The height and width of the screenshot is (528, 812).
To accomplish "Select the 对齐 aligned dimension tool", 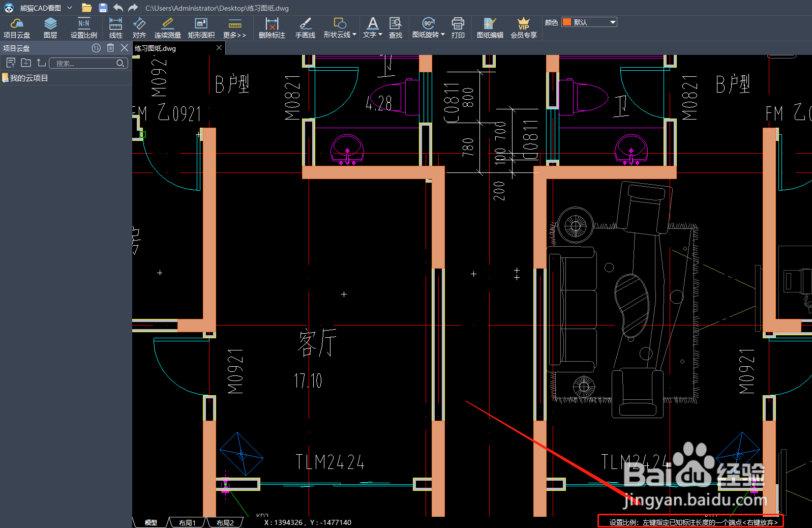I will tap(139, 28).
